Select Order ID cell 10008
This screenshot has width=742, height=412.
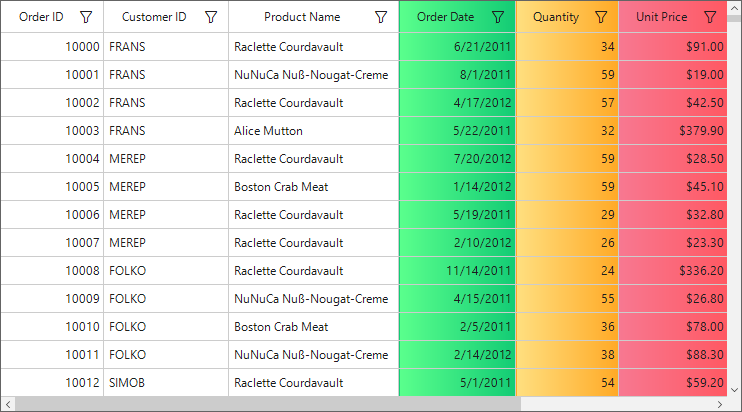pyautogui.click(x=52, y=271)
